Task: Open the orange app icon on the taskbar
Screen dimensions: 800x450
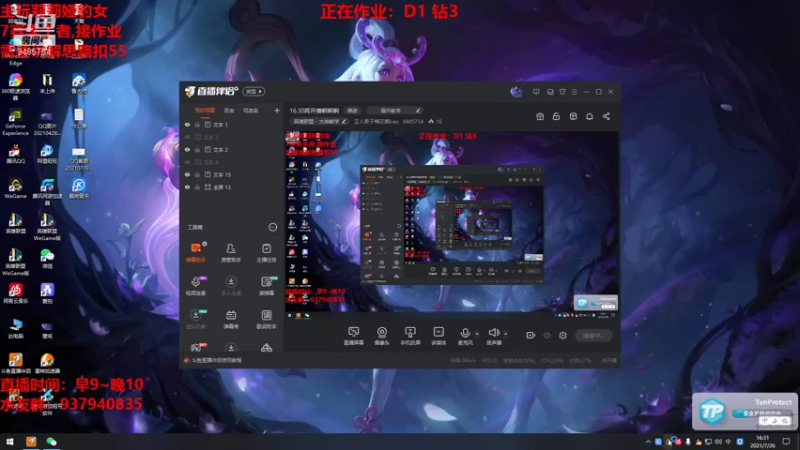Action: tap(31, 441)
